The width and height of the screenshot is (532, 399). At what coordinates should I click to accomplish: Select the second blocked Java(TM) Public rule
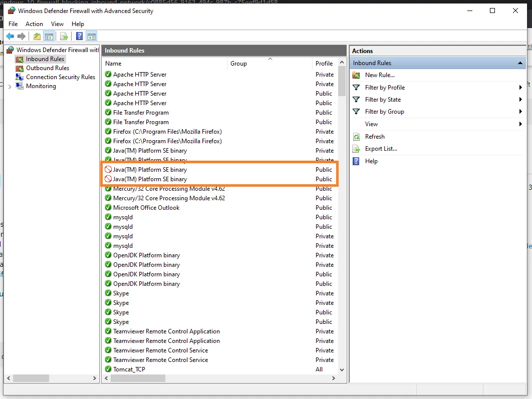(220, 179)
